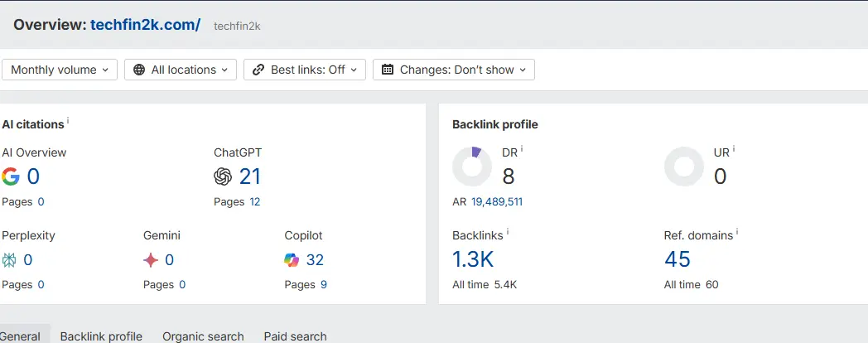This screenshot has width=868, height=343.
Task: Click the Backlink profile panel heading
Action: click(495, 124)
